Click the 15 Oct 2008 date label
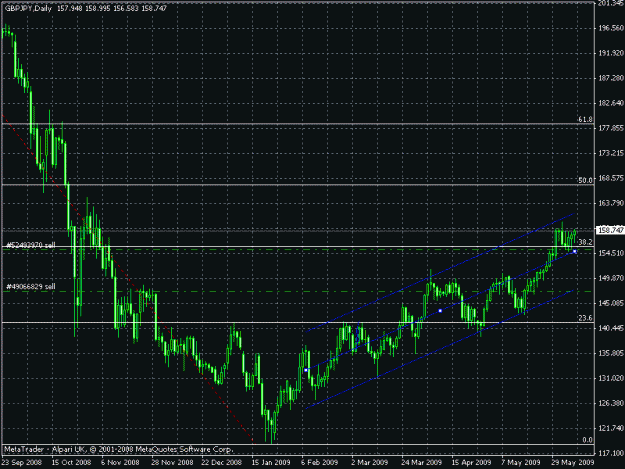Viewport: 625px width, 469px height. pyautogui.click(x=71, y=462)
